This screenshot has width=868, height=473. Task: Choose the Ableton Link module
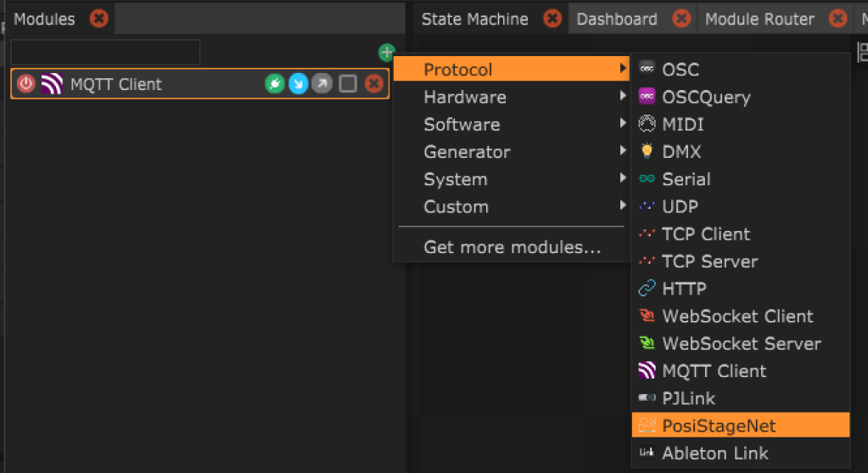(x=714, y=453)
